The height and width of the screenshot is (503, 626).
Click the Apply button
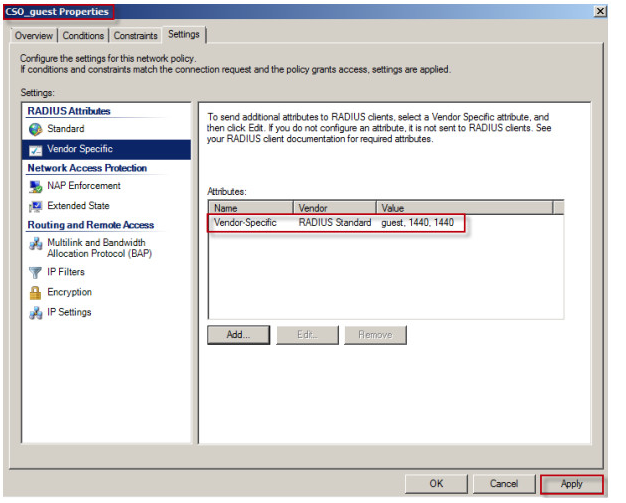(571, 484)
